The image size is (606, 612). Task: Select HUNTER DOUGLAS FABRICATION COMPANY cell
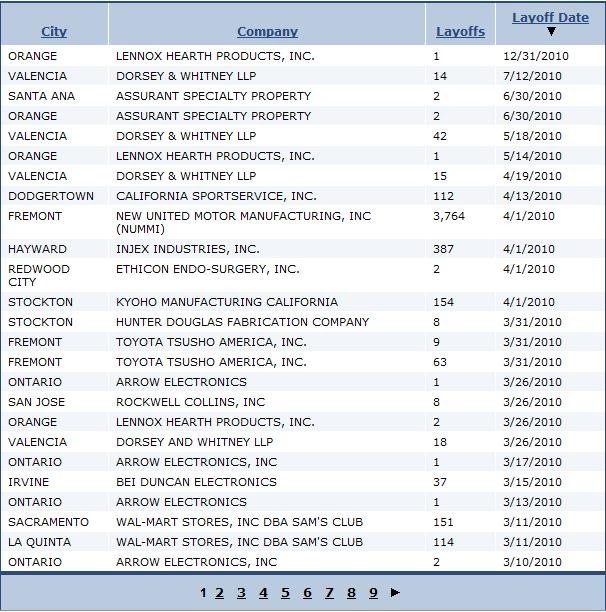(x=242, y=322)
